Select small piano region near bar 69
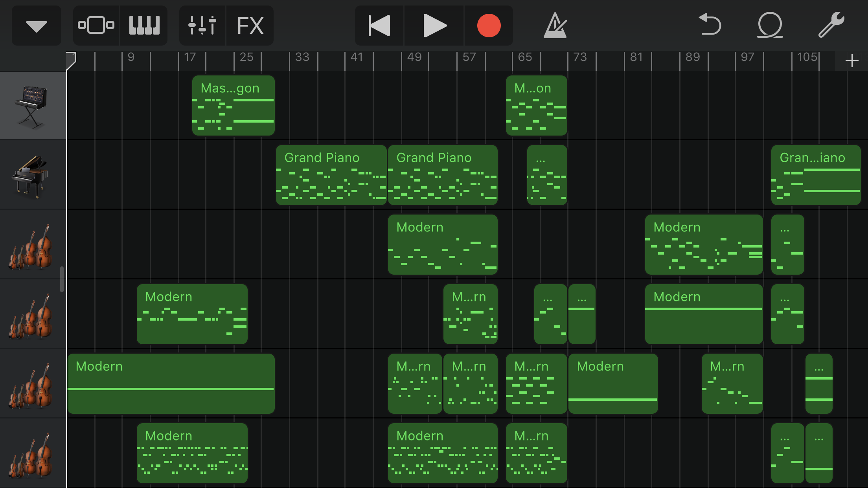 pyautogui.click(x=547, y=175)
